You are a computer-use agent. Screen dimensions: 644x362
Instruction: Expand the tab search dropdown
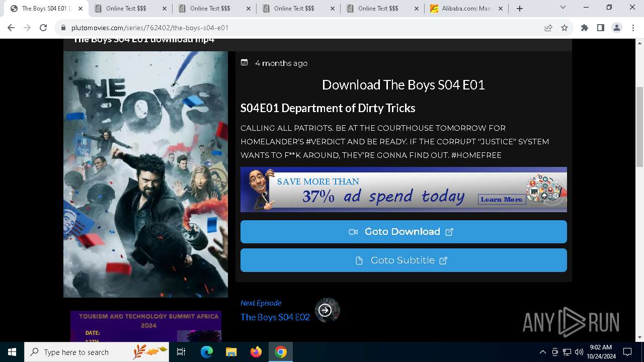(563, 8)
